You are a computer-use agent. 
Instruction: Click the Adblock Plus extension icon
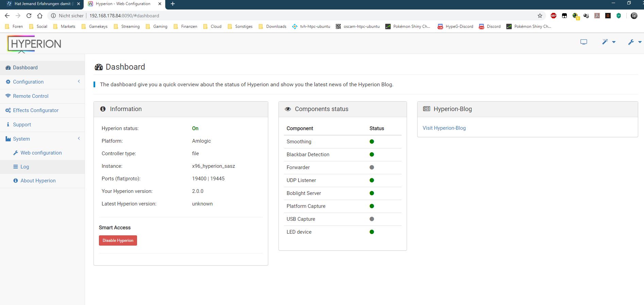pyautogui.click(x=554, y=16)
